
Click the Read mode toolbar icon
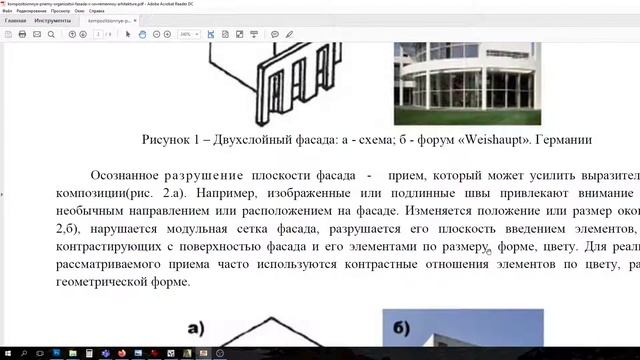click(254, 35)
